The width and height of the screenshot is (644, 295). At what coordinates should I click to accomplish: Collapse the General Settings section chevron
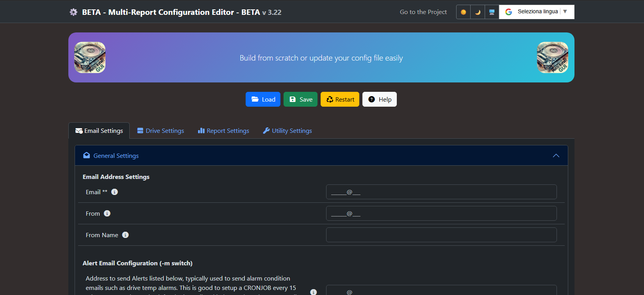(556, 156)
